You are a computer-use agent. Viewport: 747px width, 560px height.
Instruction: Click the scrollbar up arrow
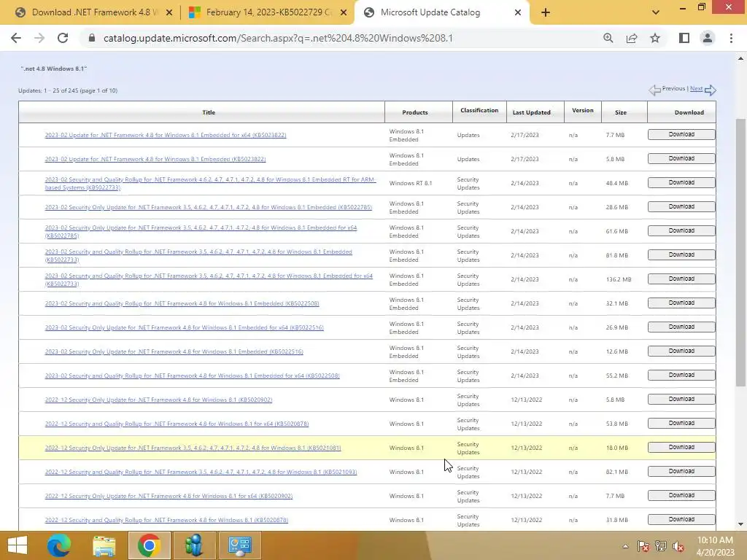tap(741, 58)
